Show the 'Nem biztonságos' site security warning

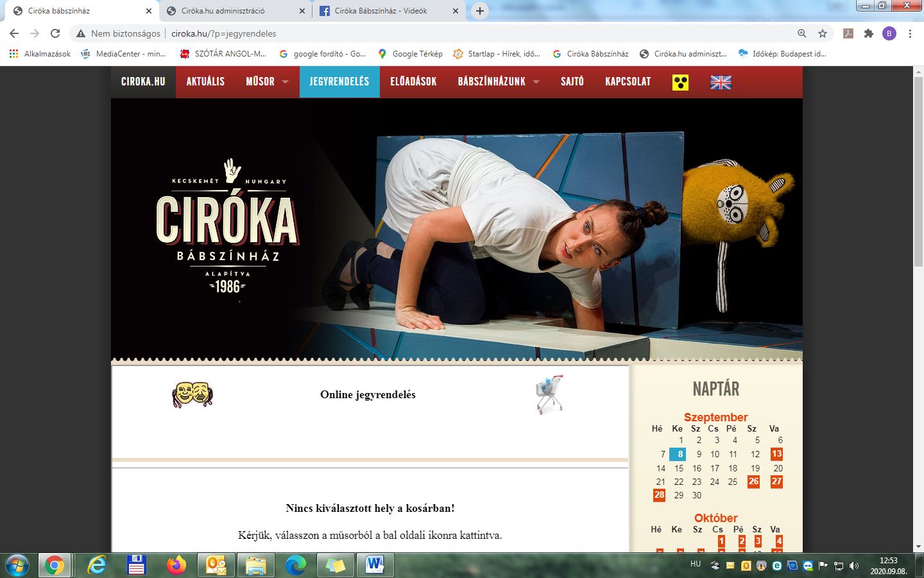[118, 33]
